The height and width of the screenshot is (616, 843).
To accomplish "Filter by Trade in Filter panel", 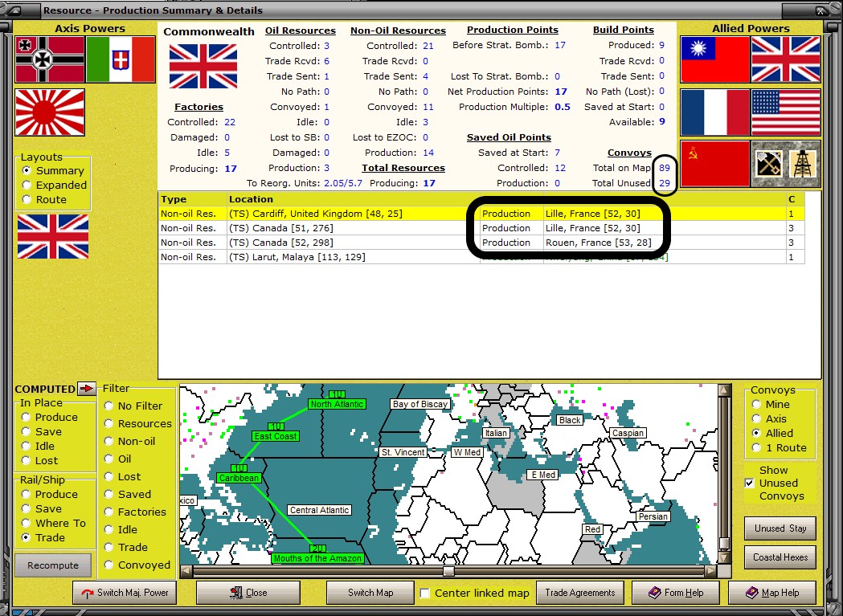I will click(126, 547).
